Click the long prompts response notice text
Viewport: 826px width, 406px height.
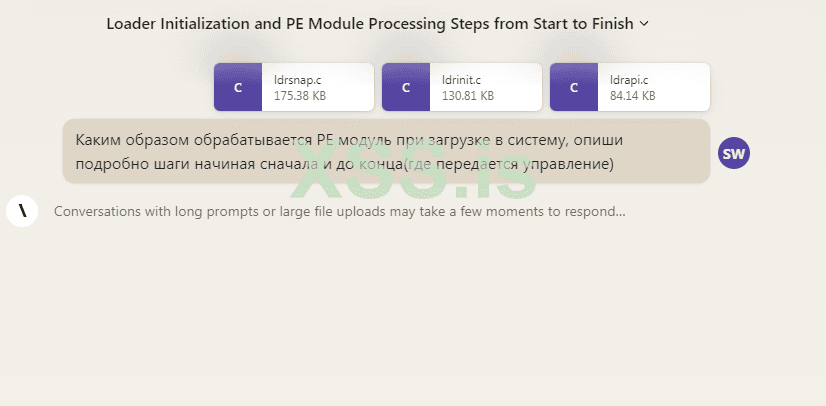339,212
